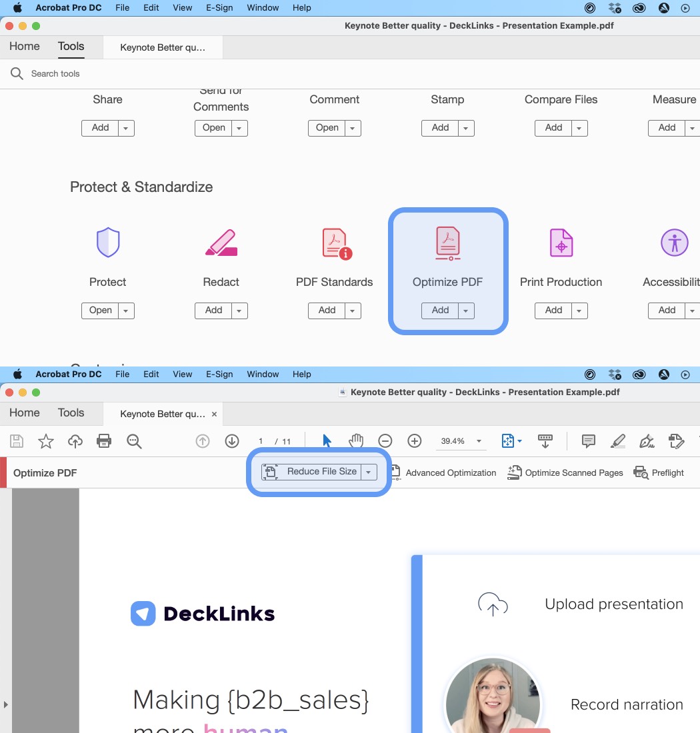The image size is (700, 733).
Task: Expand the Reduce File Size dropdown arrow
Action: [368, 472]
